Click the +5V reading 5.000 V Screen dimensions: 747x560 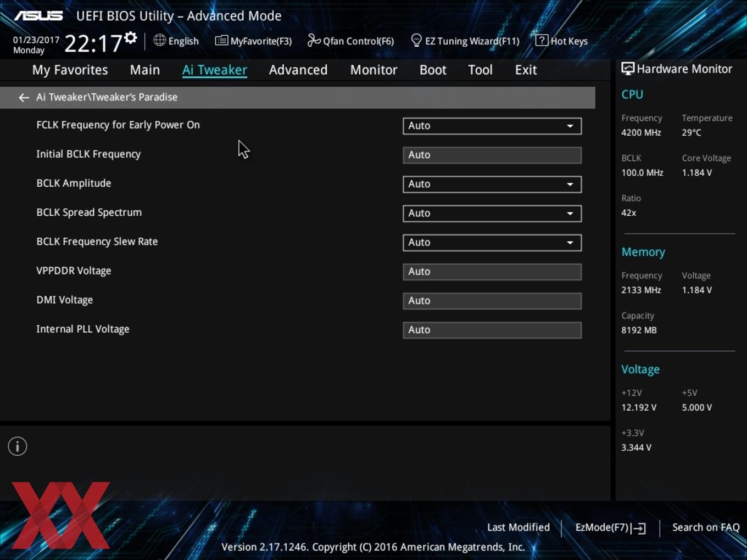click(x=697, y=407)
